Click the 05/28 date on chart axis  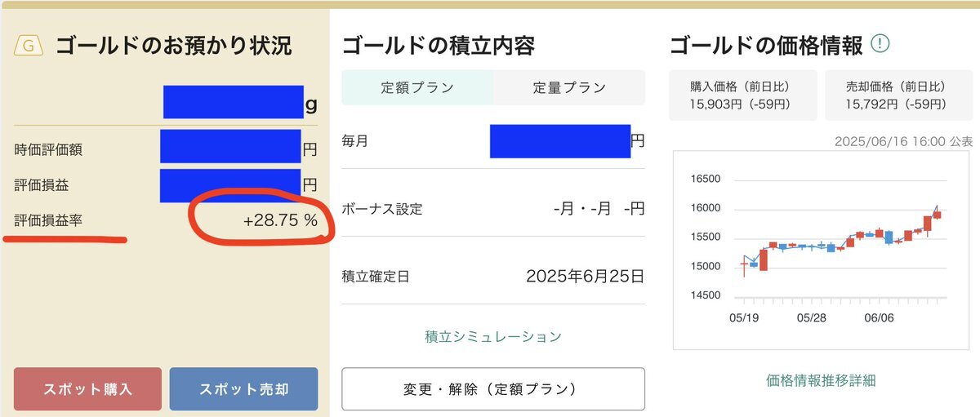click(810, 318)
